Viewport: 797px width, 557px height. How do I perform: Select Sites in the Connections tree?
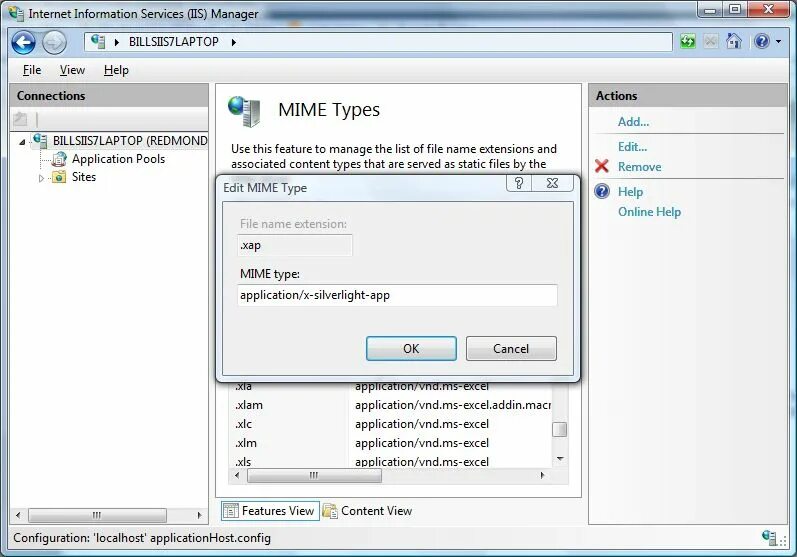(84, 177)
